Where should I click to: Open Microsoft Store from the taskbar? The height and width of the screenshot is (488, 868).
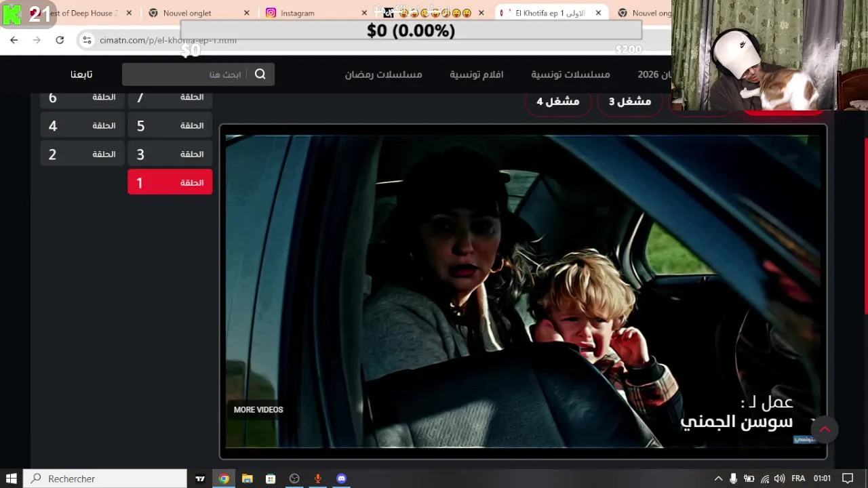(x=271, y=479)
